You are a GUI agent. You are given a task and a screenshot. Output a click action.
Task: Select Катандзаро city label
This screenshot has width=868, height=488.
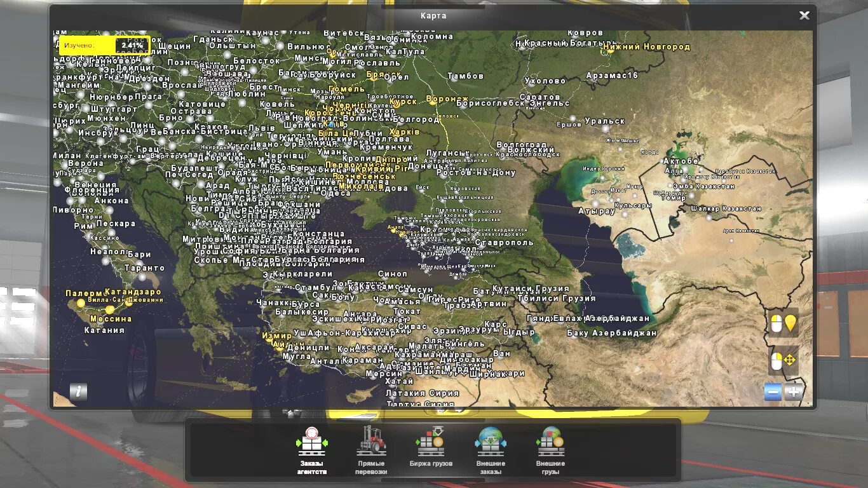[133, 292]
